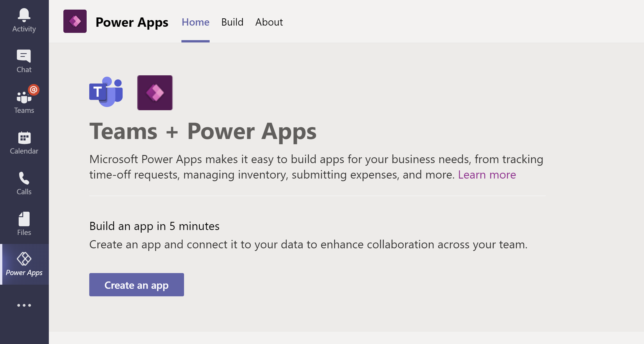
Task: Open Calendar from sidebar
Action: 24,142
